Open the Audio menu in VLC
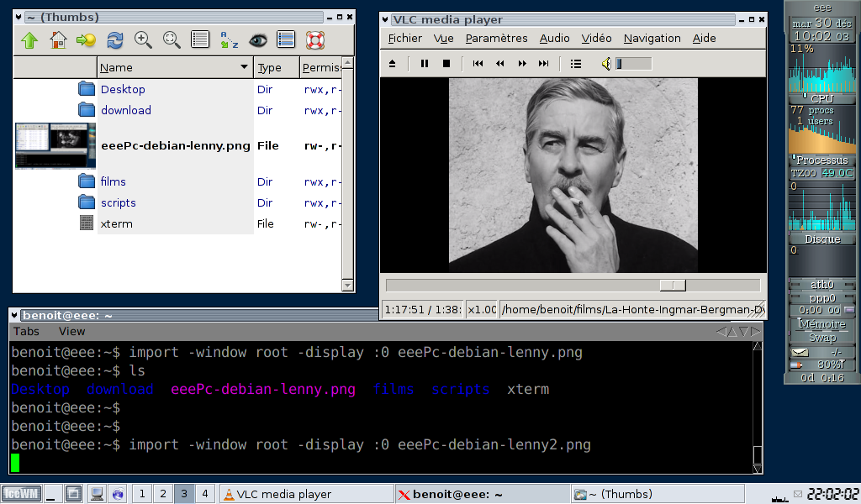Screen dimensions: 861x504 [555, 39]
